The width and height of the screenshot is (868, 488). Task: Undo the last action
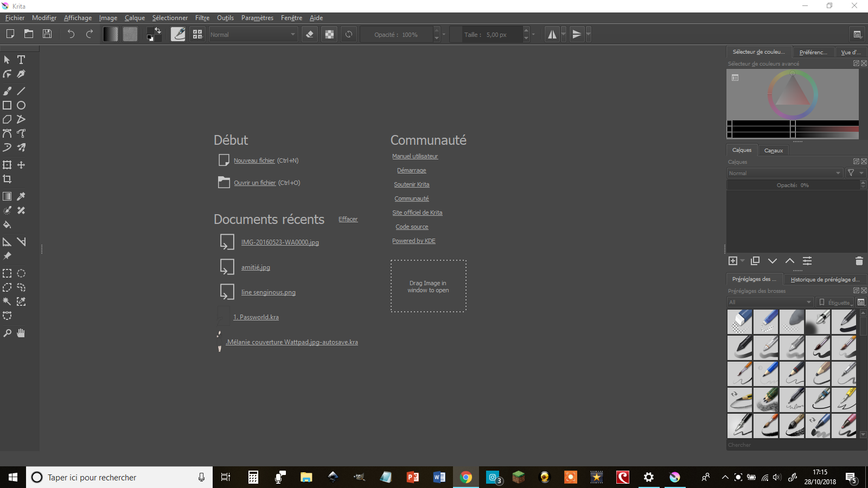(x=71, y=34)
